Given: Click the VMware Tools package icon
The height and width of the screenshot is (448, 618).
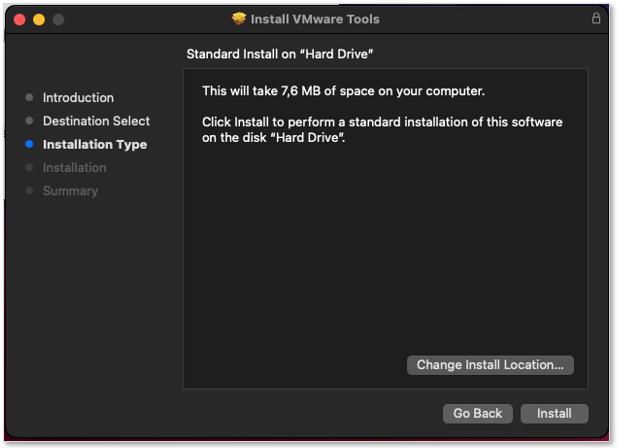Looking at the screenshot, I should coord(239,19).
